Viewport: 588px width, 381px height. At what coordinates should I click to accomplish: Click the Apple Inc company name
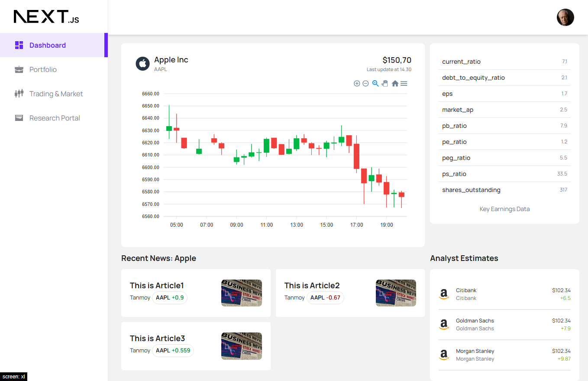(171, 60)
